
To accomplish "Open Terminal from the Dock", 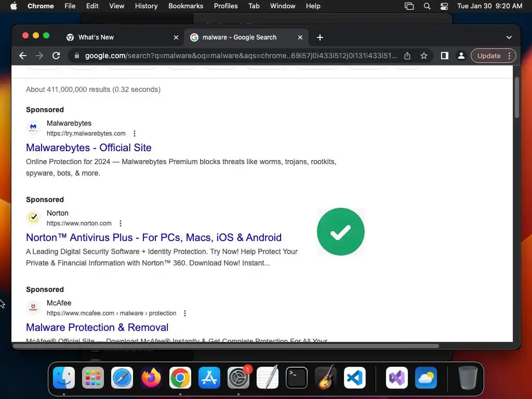I will [x=297, y=378].
